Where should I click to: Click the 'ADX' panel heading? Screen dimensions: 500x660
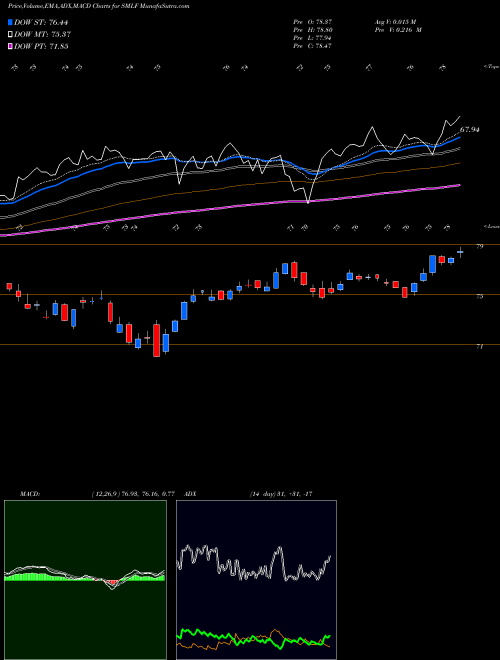191,494
